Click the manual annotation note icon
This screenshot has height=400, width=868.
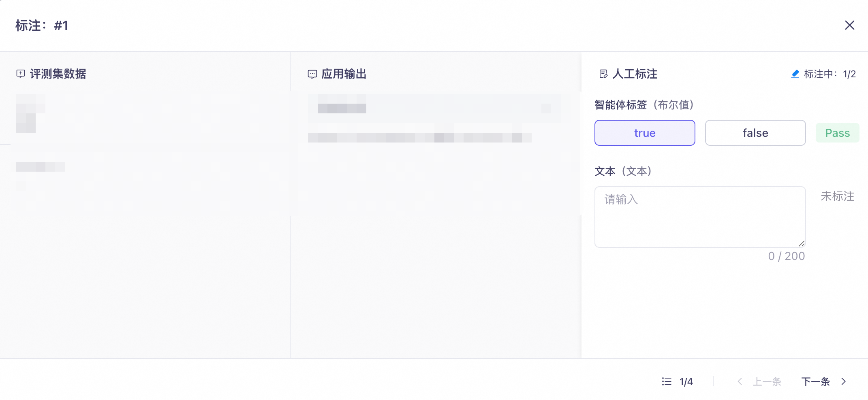603,74
